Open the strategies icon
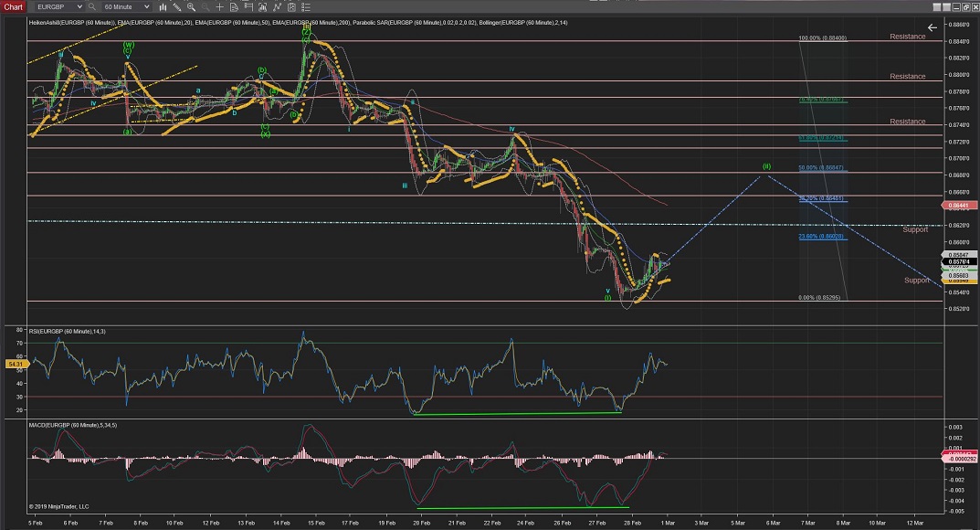The width and height of the screenshot is (980, 530). (x=291, y=7)
